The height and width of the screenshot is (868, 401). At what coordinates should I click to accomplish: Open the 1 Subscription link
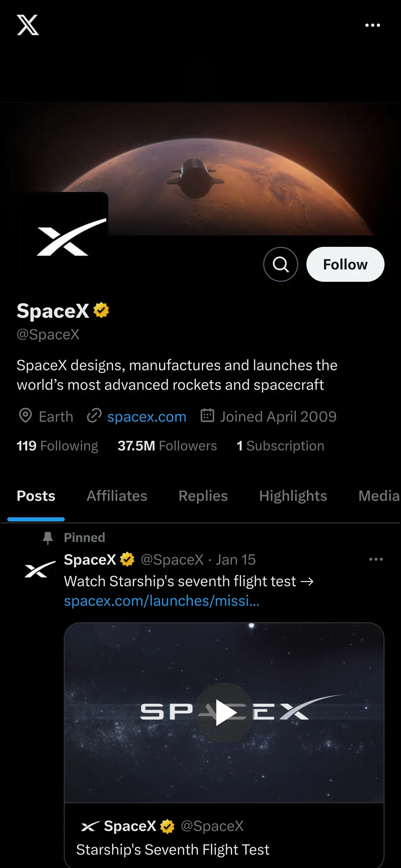click(x=280, y=446)
